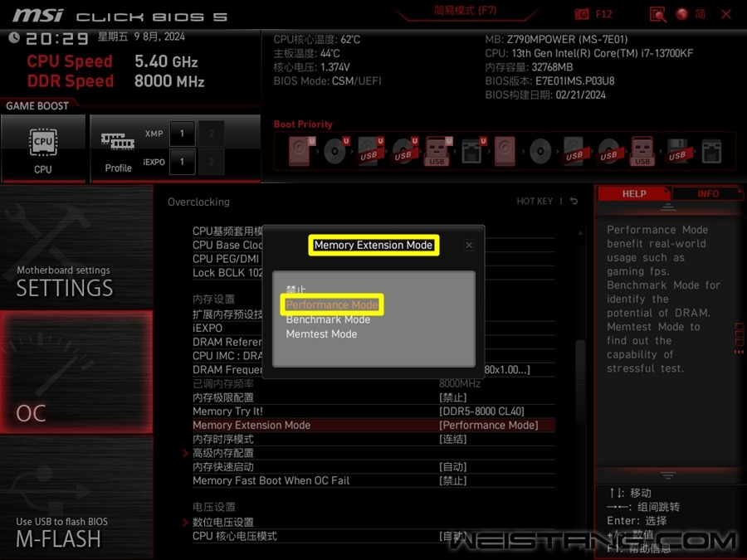Screen dimensions: 747x560
Task: Choose Memtest Mode option in dialog
Action: [321, 334]
